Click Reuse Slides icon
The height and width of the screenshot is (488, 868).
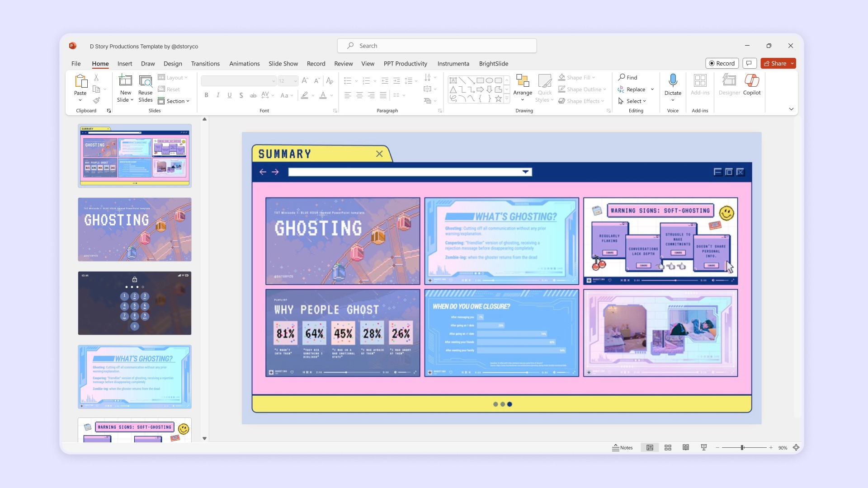pyautogui.click(x=145, y=81)
